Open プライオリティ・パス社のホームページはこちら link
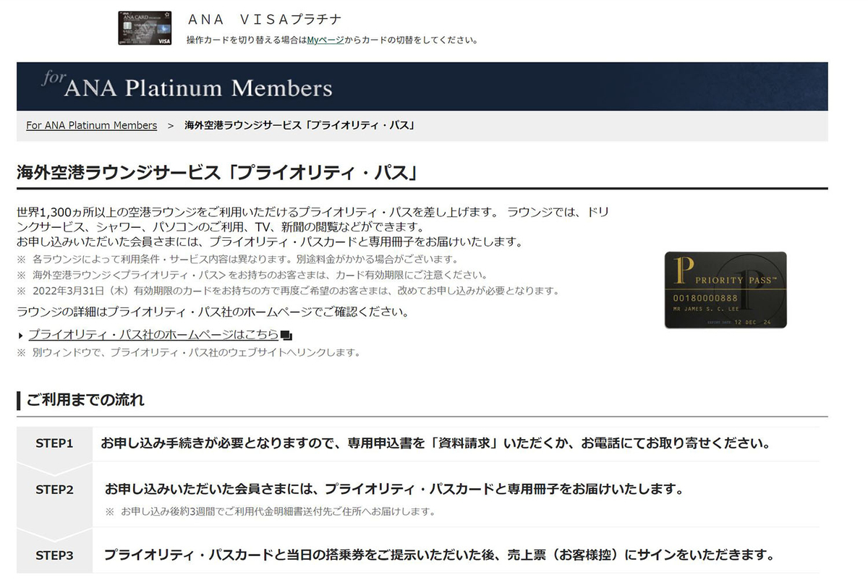This screenshot has height=588, width=868. pos(153,335)
